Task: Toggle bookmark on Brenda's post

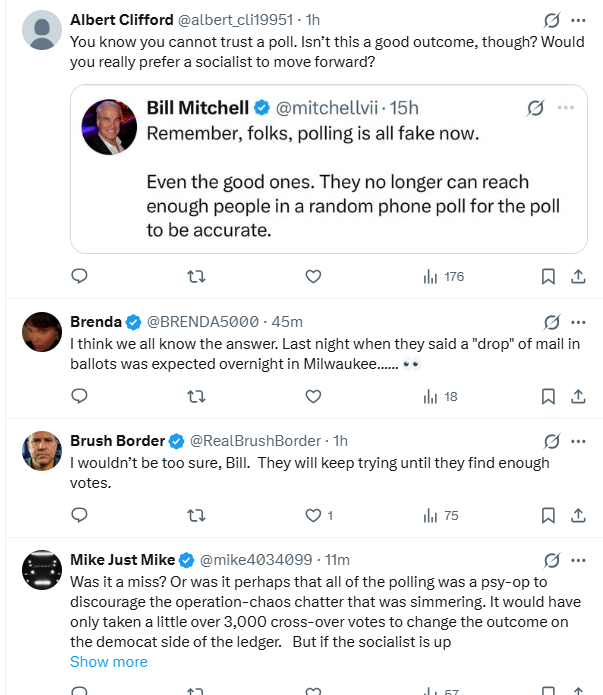Action: pyautogui.click(x=548, y=396)
